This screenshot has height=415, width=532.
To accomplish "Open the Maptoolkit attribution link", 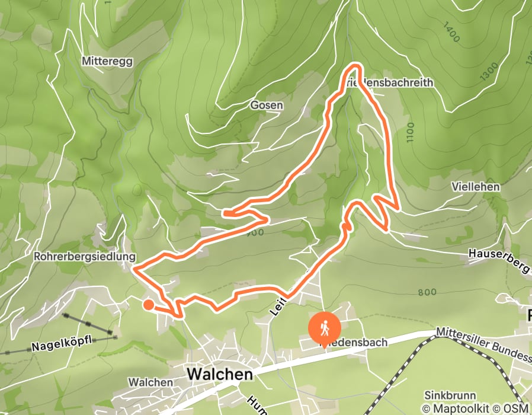I will tap(456, 408).
